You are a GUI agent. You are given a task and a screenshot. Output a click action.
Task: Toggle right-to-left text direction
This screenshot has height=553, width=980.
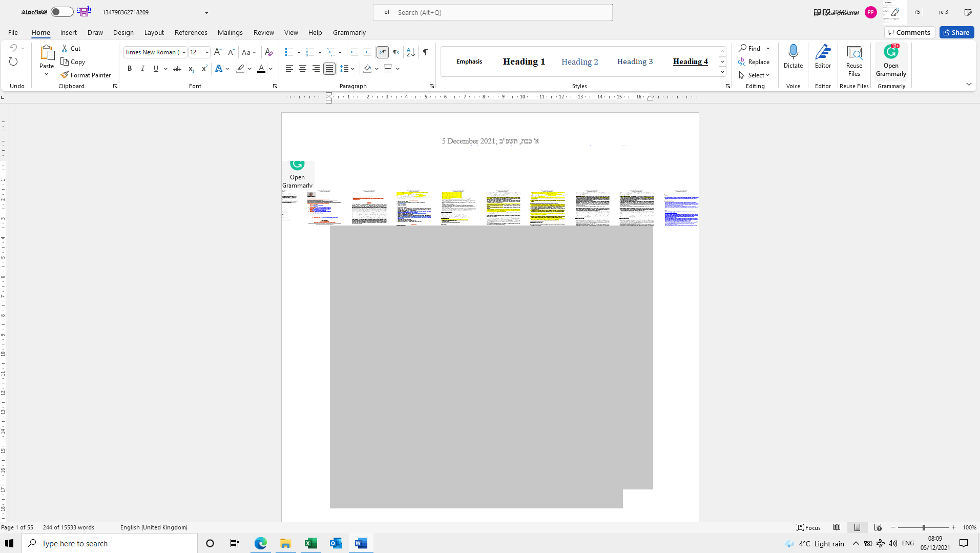(396, 52)
